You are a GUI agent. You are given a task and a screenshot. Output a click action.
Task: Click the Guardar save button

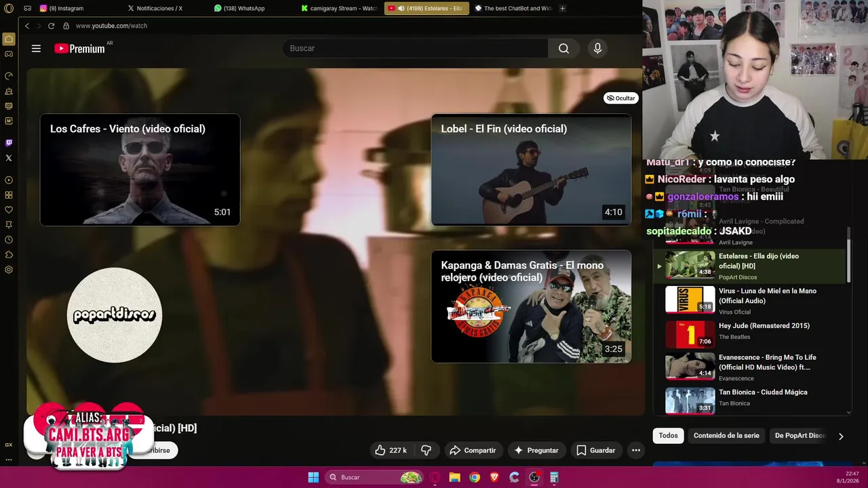[x=595, y=450]
